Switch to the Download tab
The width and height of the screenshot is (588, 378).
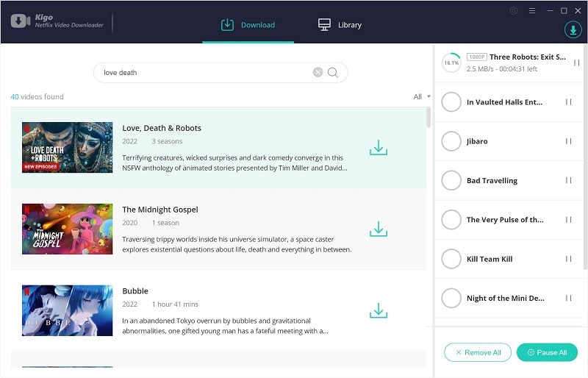point(248,25)
